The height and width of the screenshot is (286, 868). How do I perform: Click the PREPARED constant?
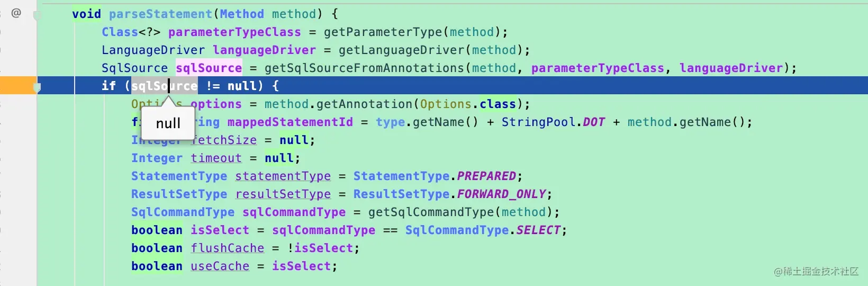(x=486, y=176)
